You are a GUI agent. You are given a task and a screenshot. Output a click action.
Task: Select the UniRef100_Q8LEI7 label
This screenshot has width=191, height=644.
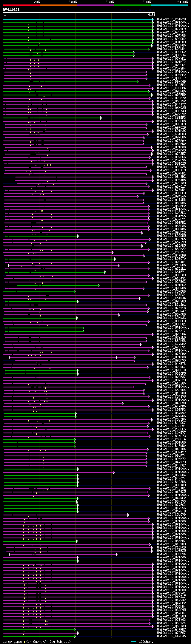point(171,78)
